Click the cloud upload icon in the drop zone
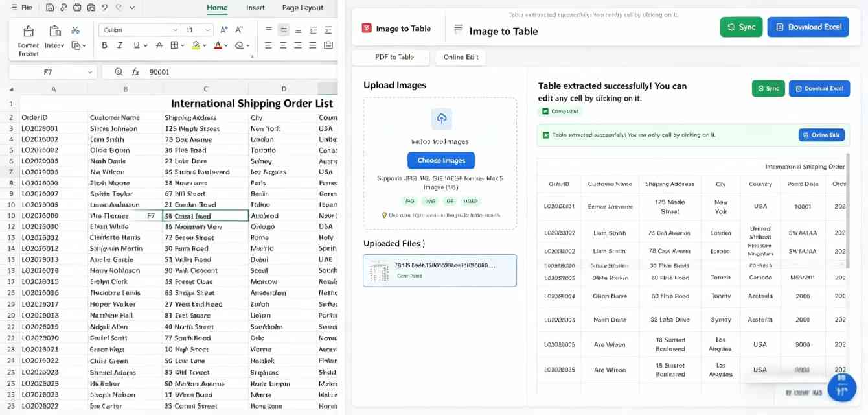Screen dimensions: 868x415 point(441,119)
